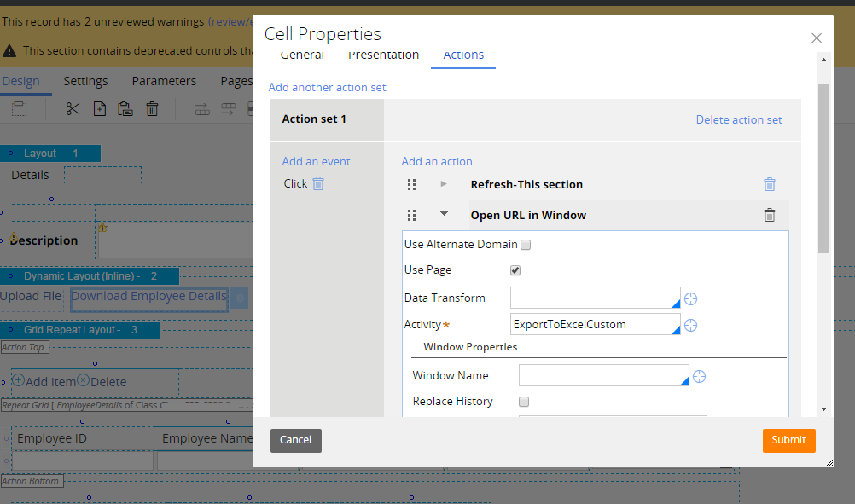
Task: Expand the Refresh-This section action details
Action: click(x=443, y=183)
